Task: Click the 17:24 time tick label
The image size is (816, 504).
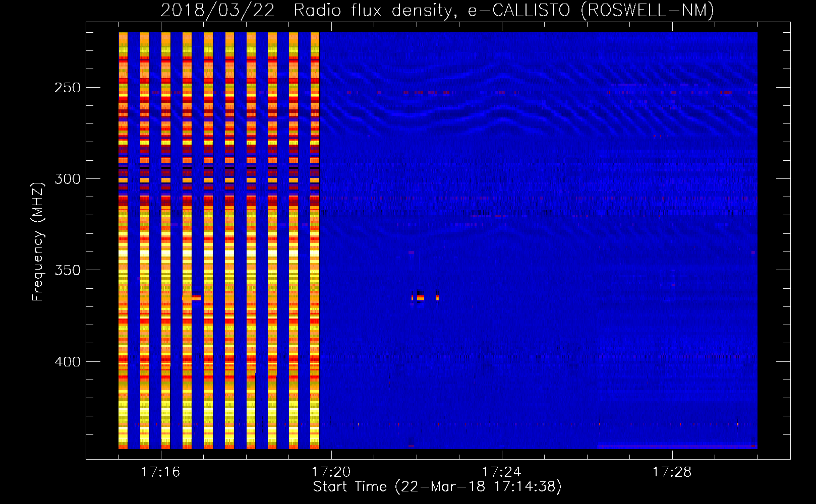Action: point(501,472)
